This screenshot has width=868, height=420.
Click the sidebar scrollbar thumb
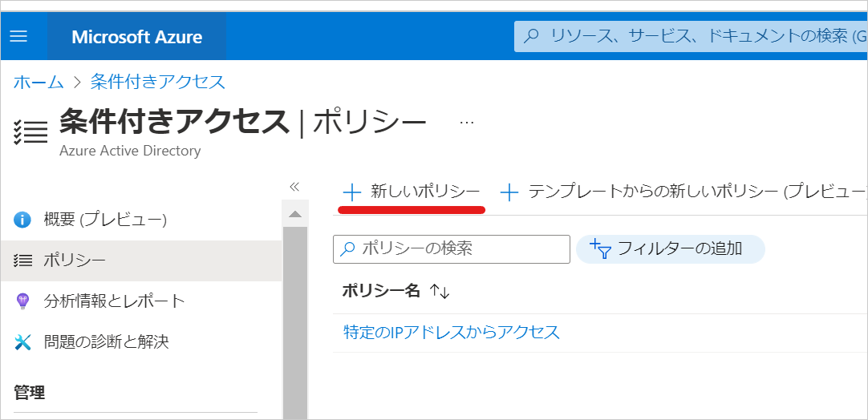coord(295,322)
